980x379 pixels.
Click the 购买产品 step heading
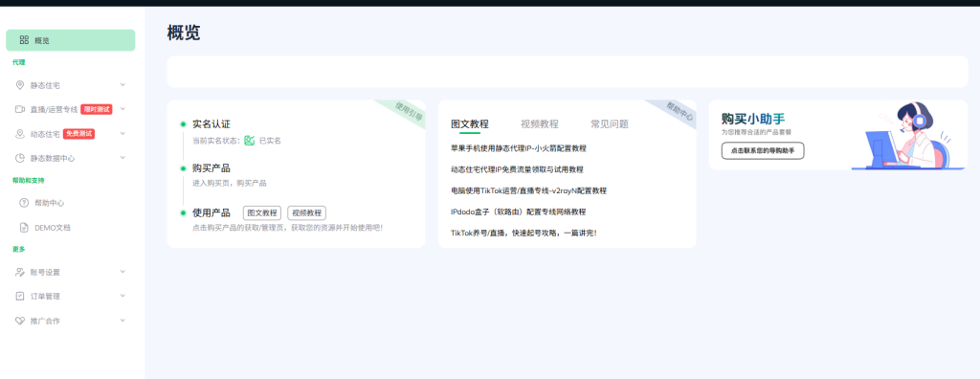coord(212,168)
